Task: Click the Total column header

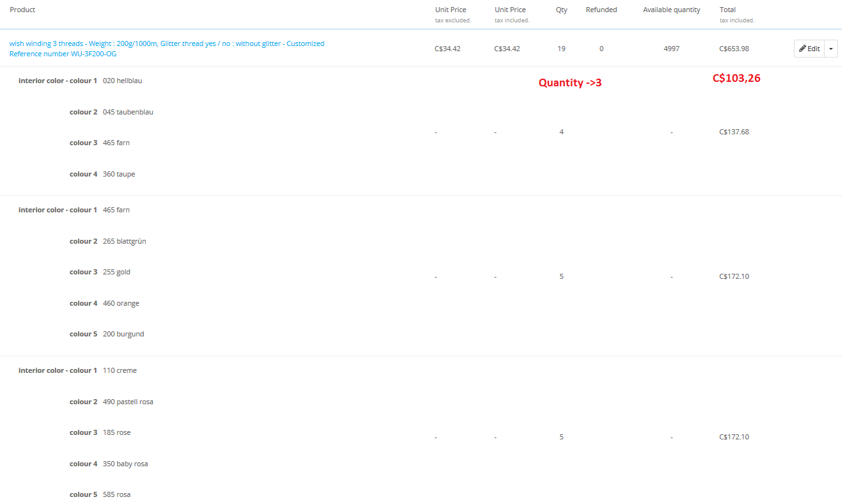Action: 727,10
